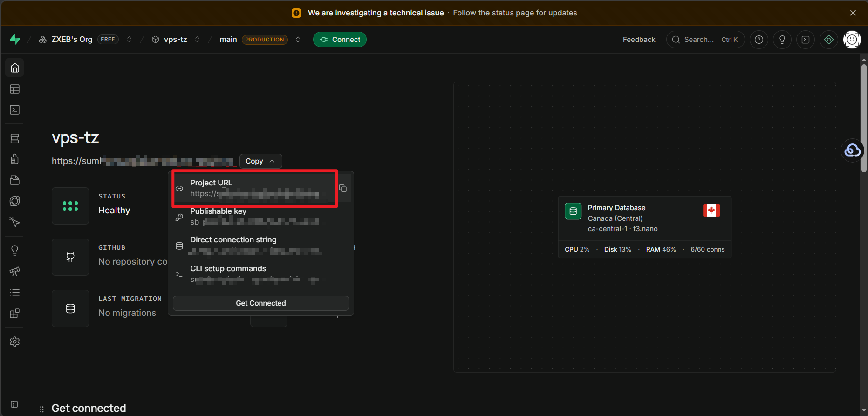Viewport: 868px width, 416px height.
Task: Click the sidebar collapse control icon
Action: pyautogui.click(x=14, y=404)
